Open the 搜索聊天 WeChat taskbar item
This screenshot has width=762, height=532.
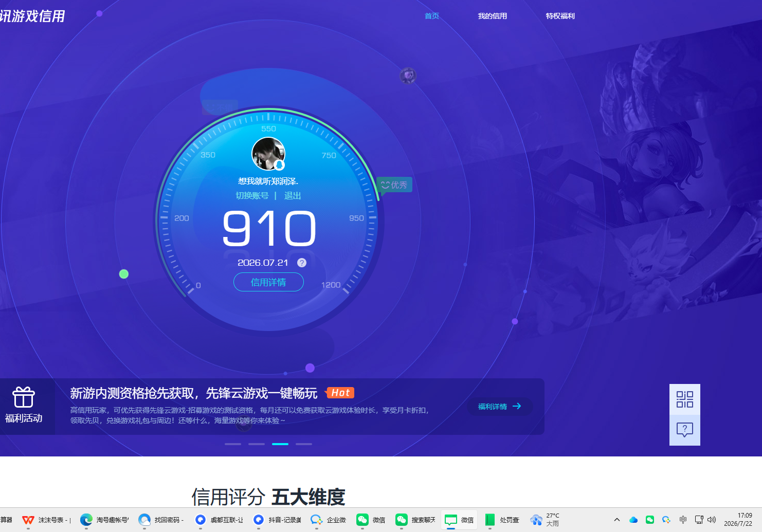[x=415, y=520]
